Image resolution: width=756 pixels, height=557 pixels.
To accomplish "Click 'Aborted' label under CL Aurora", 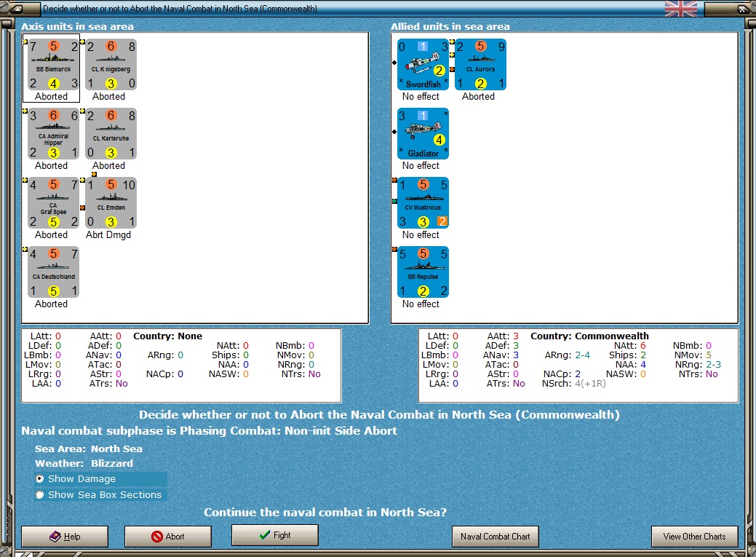I will (478, 97).
